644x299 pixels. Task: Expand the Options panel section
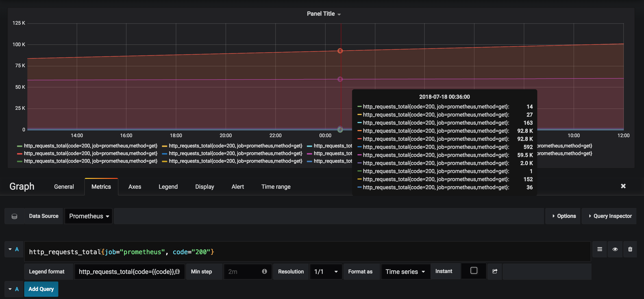(564, 216)
